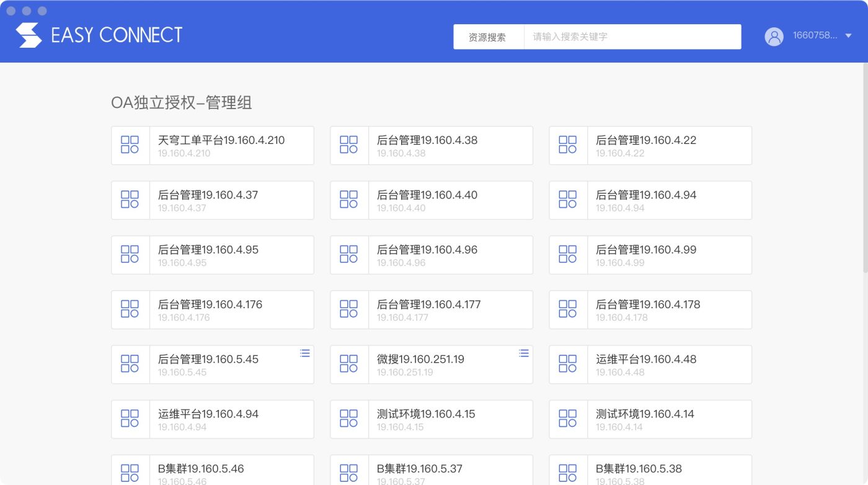Click the resource icon for 运维平台19.160.4.48

click(x=568, y=364)
